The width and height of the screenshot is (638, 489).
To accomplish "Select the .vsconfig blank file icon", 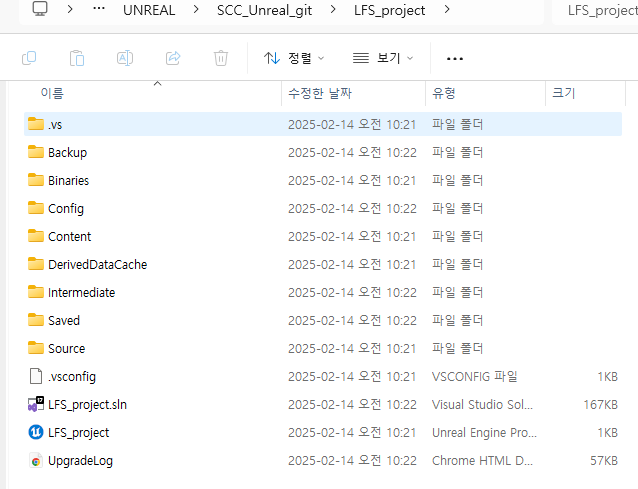I will point(36,376).
